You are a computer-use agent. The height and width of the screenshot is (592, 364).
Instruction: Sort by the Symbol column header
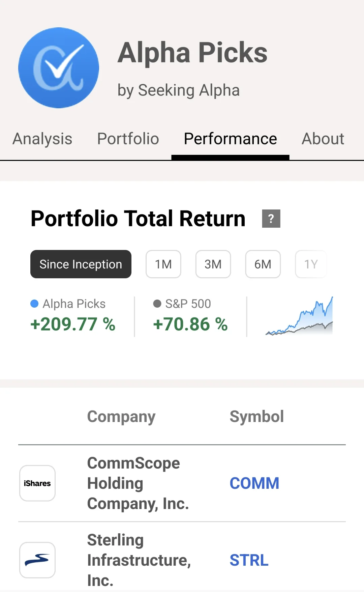256,417
